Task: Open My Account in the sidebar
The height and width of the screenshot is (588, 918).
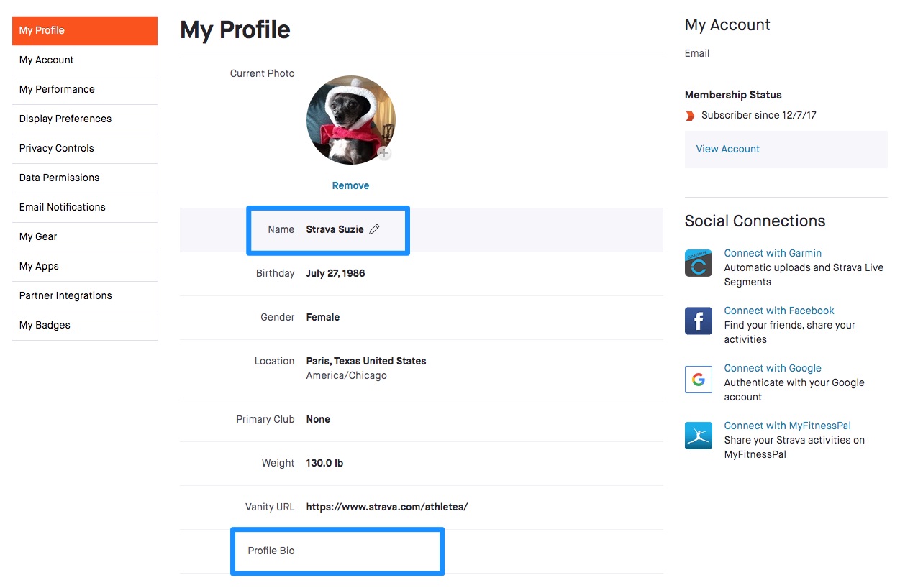Action: click(85, 60)
